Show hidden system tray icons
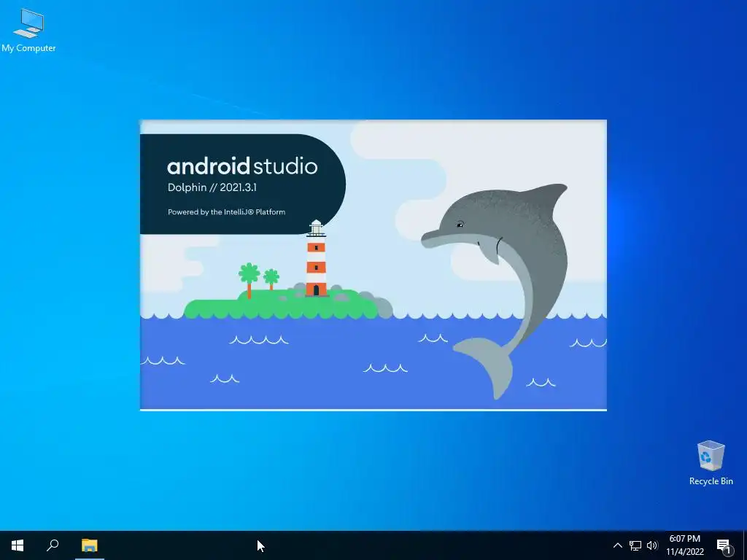 617,545
